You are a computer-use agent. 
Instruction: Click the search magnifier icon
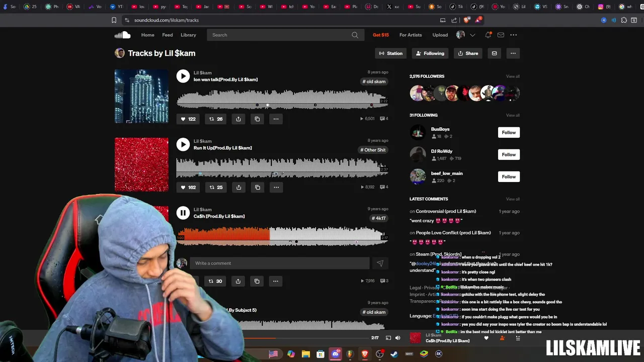point(355,35)
